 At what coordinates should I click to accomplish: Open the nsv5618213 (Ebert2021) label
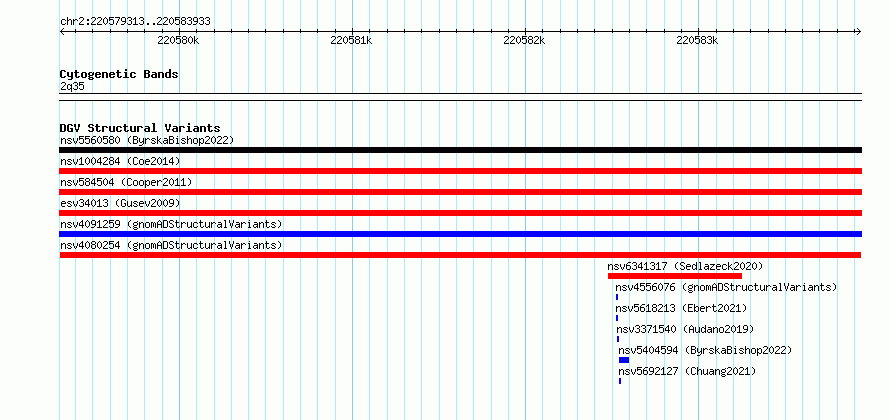click(x=681, y=308)
